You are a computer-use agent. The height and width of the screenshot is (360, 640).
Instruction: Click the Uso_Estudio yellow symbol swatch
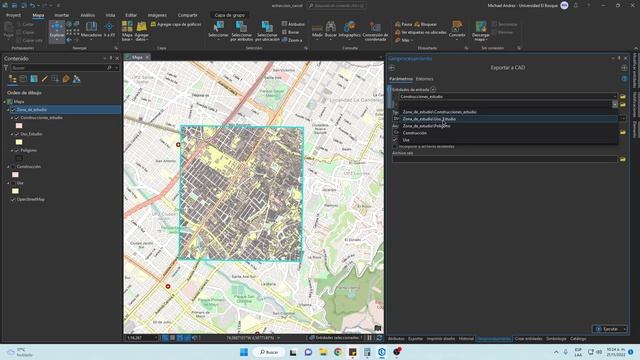(19, 142)
